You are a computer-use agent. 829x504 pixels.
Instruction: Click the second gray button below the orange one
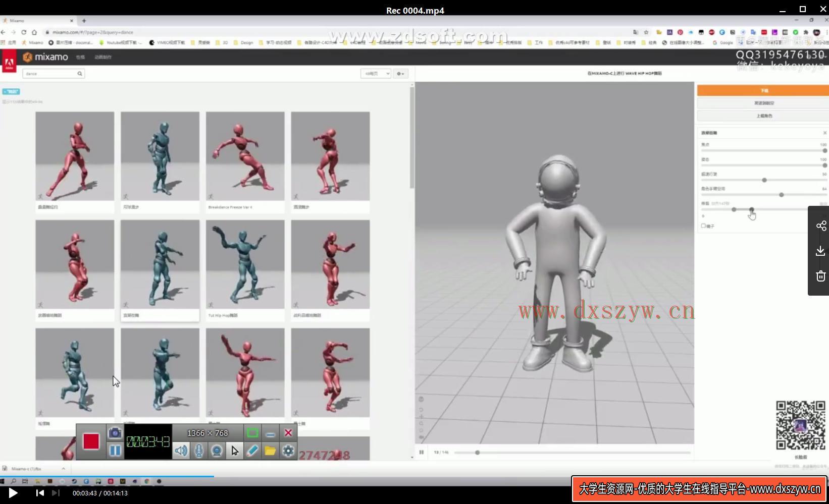coord(763,103)
